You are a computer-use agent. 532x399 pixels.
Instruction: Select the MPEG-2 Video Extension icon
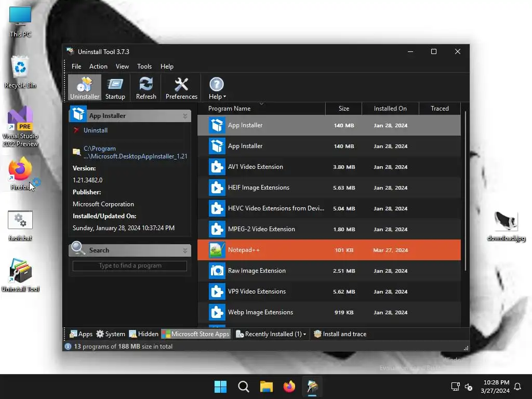click(x=217, y=229)
